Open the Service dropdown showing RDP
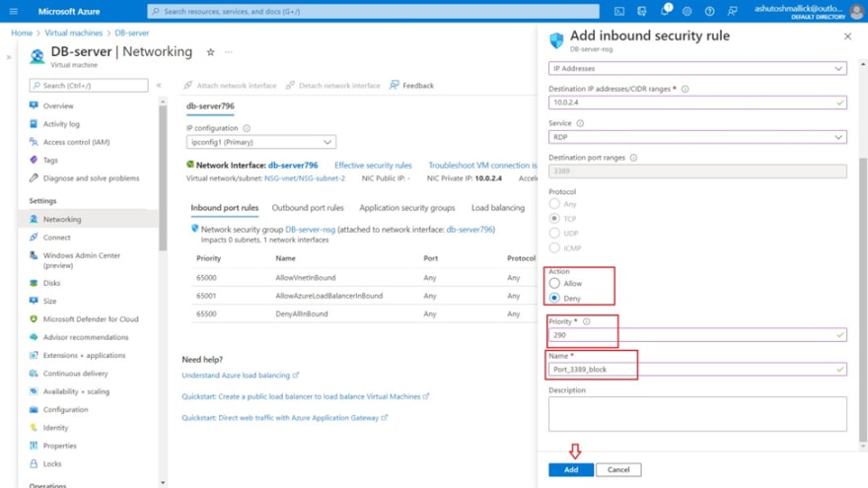 click(697, 137)
